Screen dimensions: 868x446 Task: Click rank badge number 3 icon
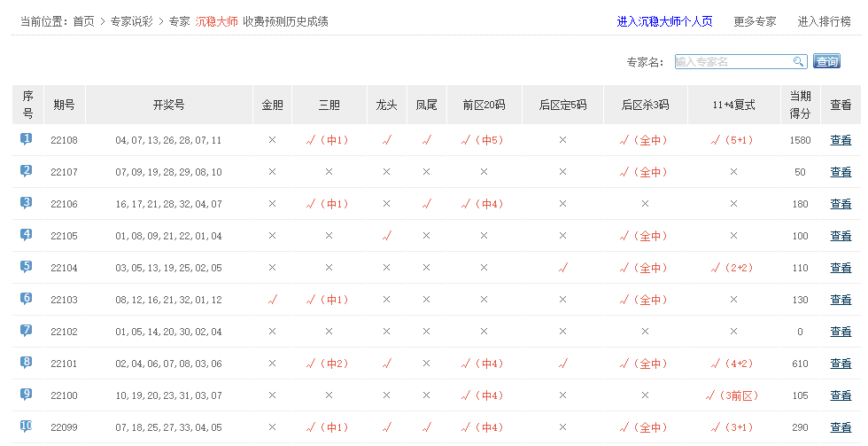coord(27,203)
